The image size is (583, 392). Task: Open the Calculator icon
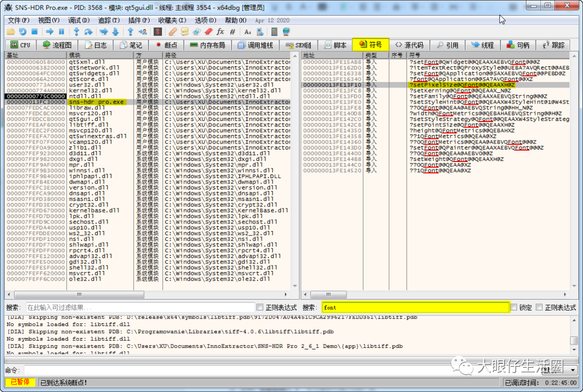(x=274, y=32)
